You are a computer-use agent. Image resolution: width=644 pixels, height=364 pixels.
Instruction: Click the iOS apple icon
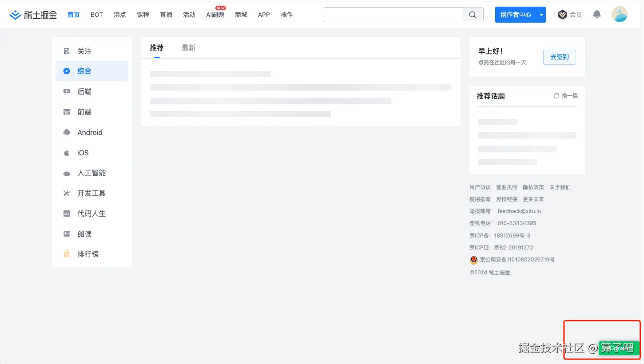[67, 153]
